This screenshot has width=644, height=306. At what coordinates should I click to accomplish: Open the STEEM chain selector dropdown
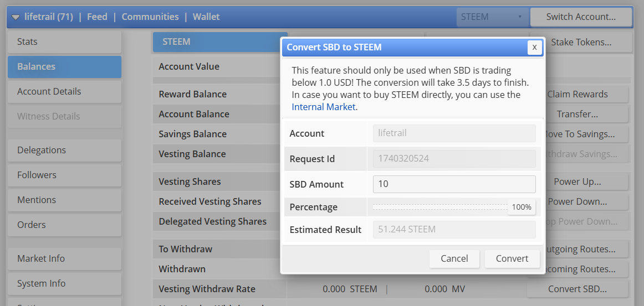click(492, 17)
